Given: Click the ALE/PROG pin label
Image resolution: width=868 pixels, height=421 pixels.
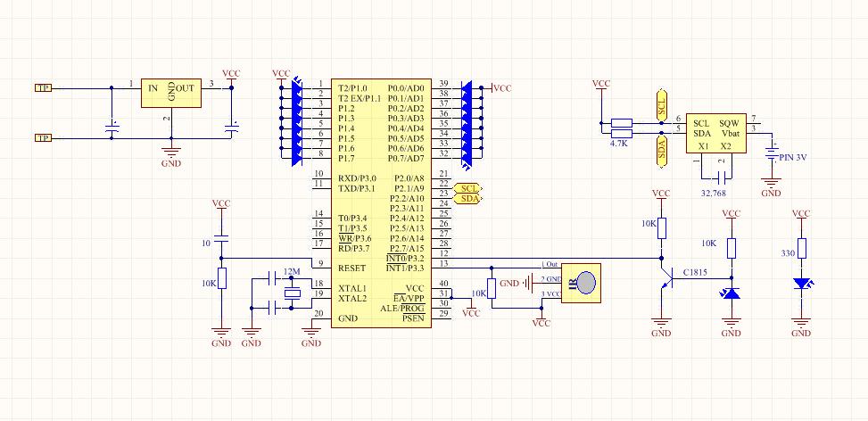Looking at the screenshot, I should [402, 308].
